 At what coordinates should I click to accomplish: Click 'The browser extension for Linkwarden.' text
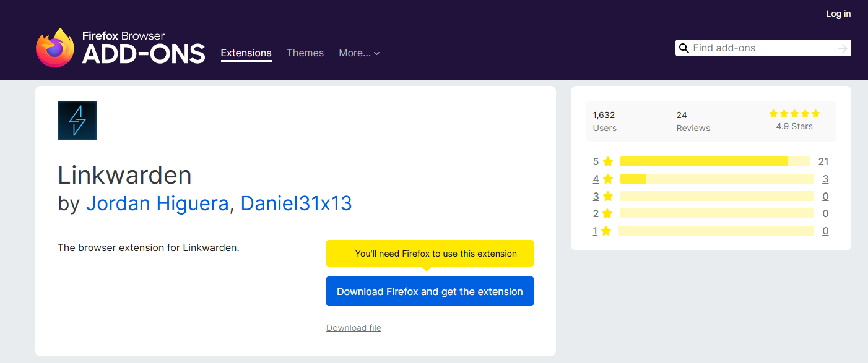[148, 247]
